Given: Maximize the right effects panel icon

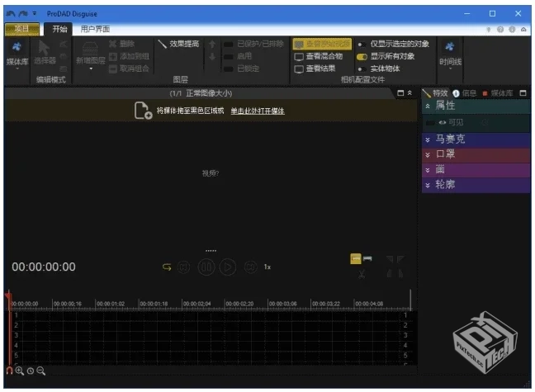Looking at the screenshot, I should point(523,92).
